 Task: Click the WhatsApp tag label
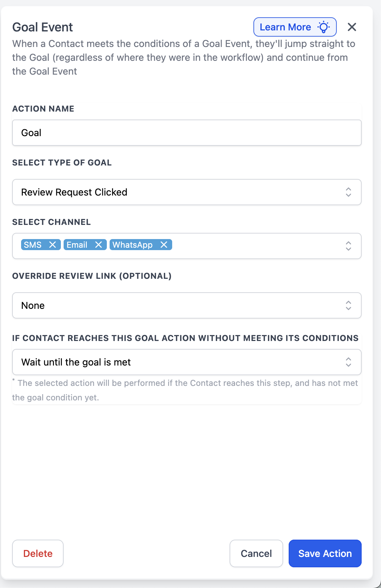click(132, 245)
